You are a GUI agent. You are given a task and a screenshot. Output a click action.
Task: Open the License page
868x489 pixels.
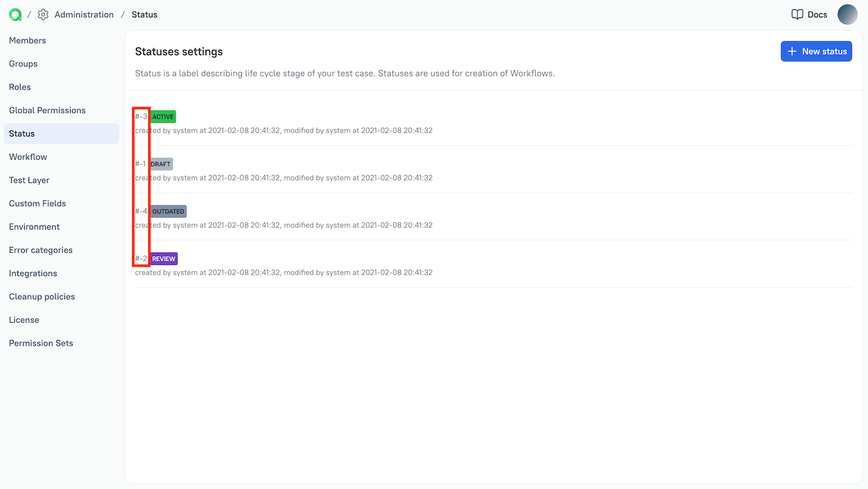pos(24,320)
